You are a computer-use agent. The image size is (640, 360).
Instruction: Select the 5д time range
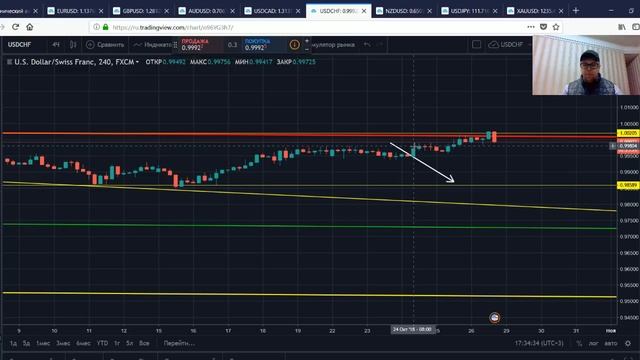(27, 343)
